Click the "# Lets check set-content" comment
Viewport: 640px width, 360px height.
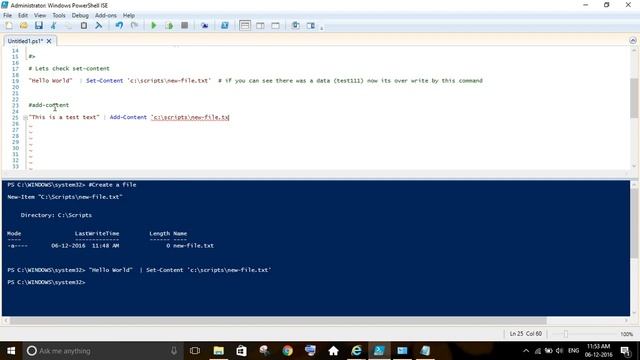[x=69, y=69]
